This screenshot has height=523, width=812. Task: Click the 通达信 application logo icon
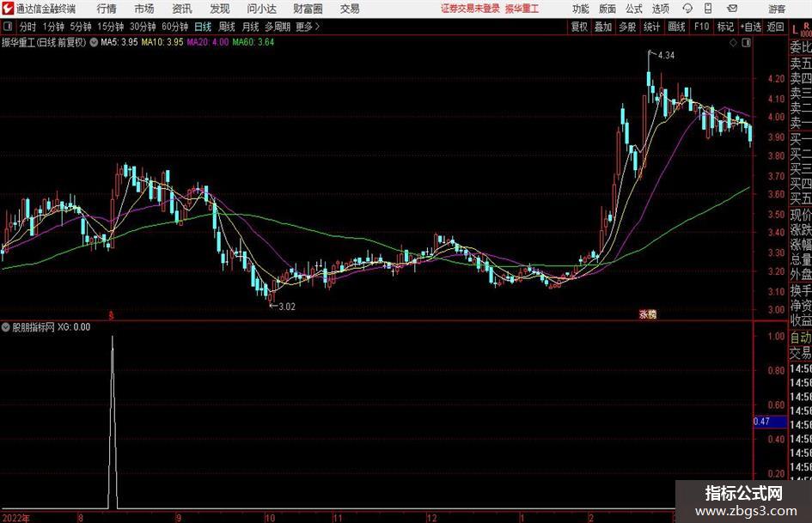click(8, 9)
